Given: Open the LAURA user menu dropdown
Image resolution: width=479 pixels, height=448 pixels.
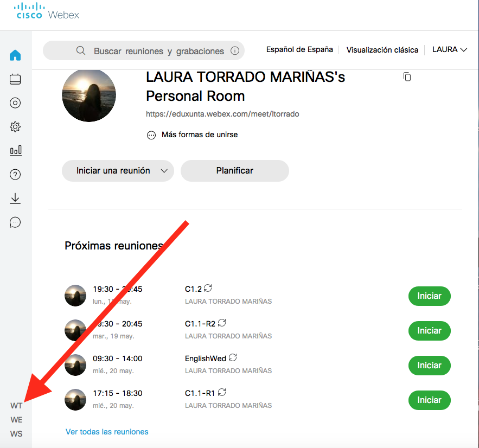Looking at the screenshot, I should point(449,50).
